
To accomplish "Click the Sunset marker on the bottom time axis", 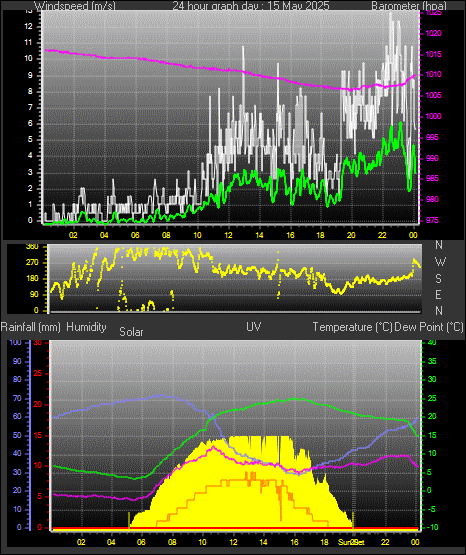I will 351,542.
